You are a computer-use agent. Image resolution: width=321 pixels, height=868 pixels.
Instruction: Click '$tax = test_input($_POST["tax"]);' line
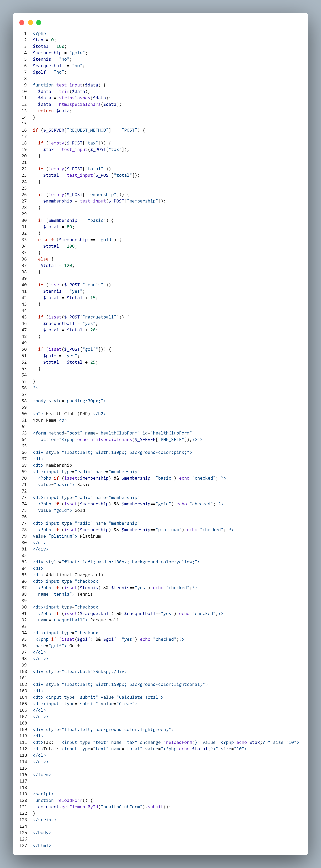point(86,149)
